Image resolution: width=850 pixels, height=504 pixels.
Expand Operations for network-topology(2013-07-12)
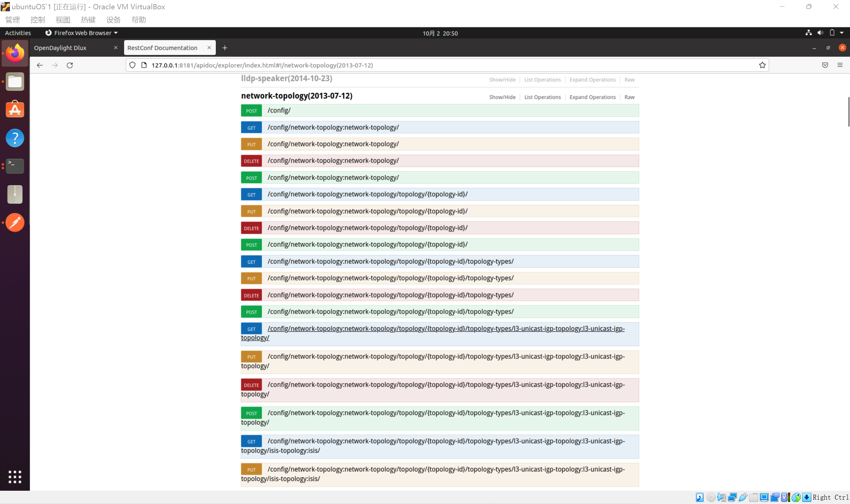pyautogui.click(x=592, y=97)
